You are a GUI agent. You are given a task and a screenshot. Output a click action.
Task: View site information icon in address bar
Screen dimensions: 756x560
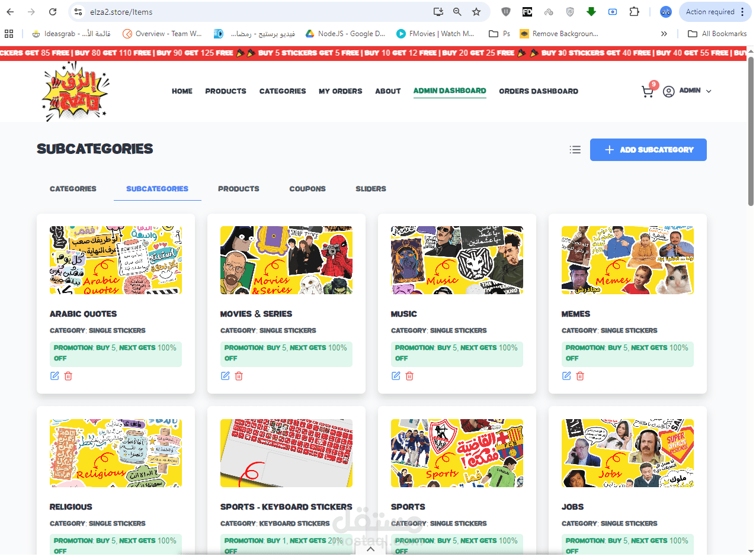tap(78, 12)
